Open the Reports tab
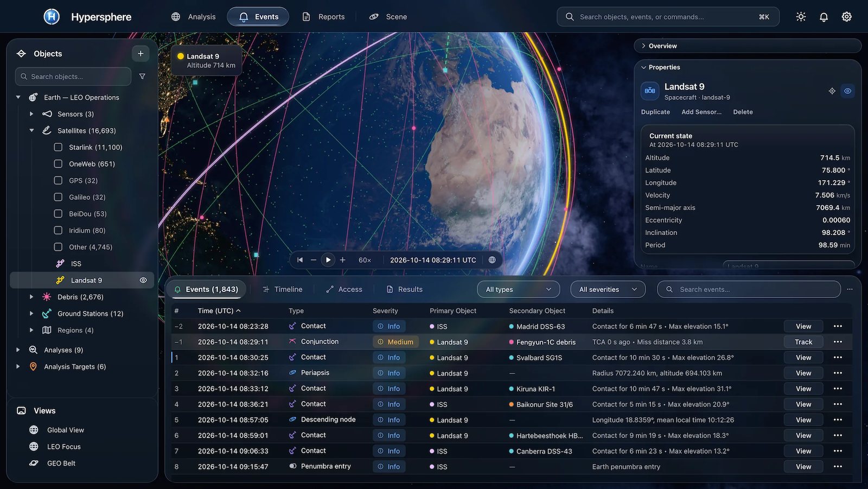This screenshot has width=868, height=489. [323, 17]
